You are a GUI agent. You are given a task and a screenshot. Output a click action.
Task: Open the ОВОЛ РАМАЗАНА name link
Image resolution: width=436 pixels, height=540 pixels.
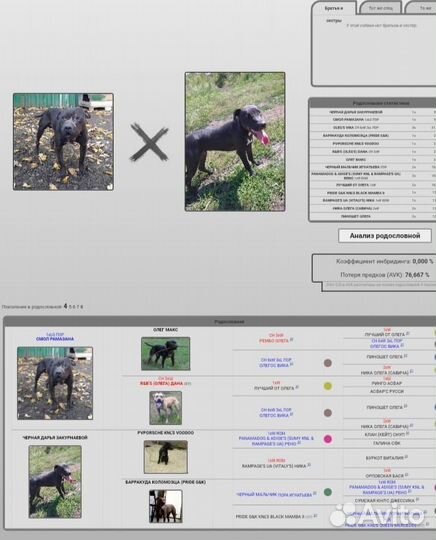coord(55,339)
